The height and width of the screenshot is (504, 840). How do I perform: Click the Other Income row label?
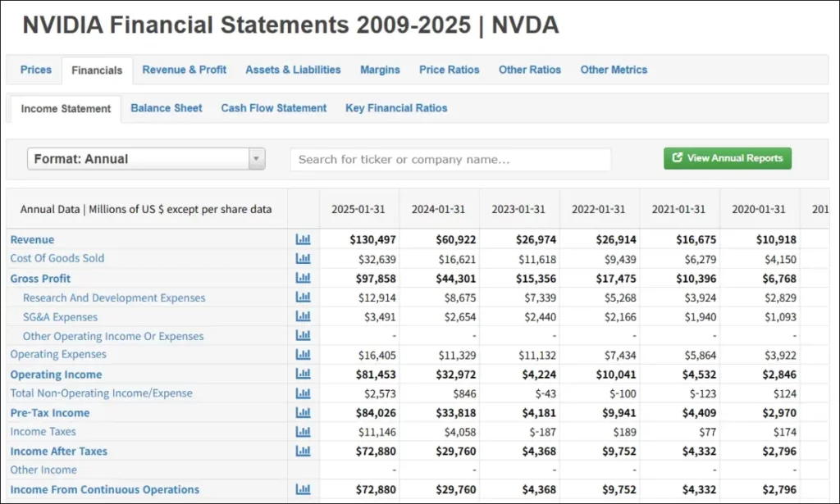(x=43, y=470)
